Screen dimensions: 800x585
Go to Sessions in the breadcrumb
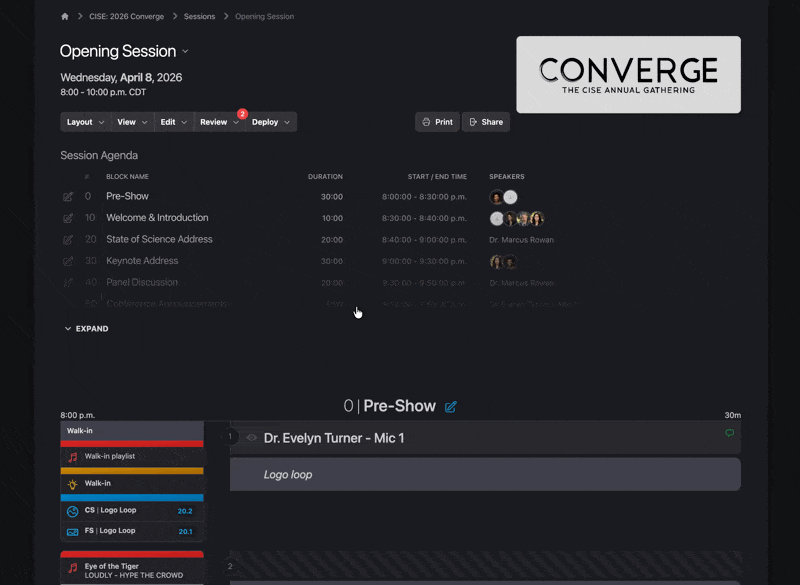click(x=199, y=17)
